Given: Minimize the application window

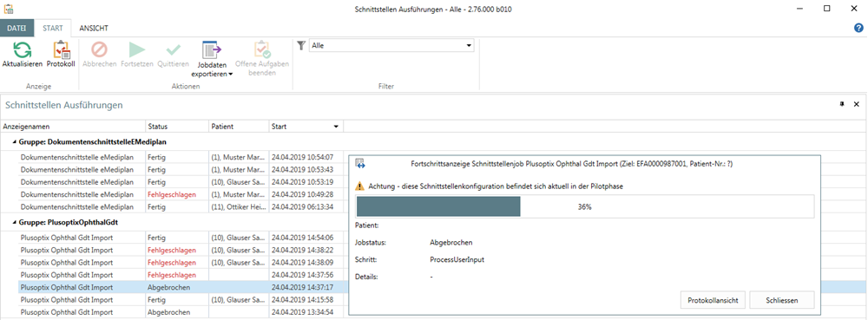Looking at the screenshot, I should (x=801, y=9).
